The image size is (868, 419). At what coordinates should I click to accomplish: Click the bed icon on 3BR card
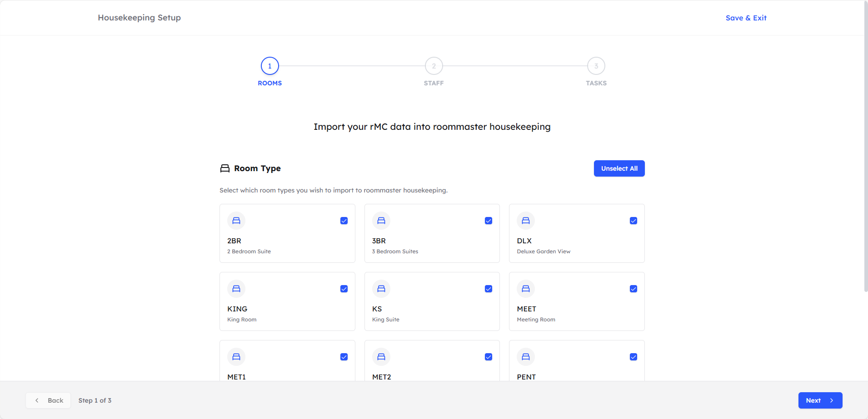pos(381,221)
